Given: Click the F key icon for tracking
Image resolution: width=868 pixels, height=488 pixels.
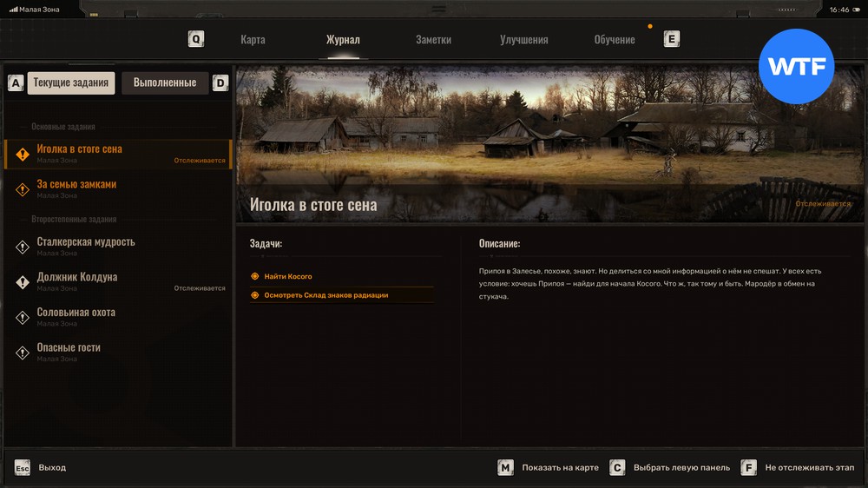Looking at the screenshot, I should pos(748,468).
